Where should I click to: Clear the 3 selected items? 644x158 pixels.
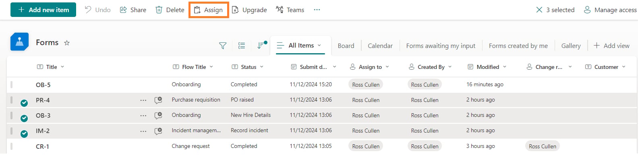[539, 10]
